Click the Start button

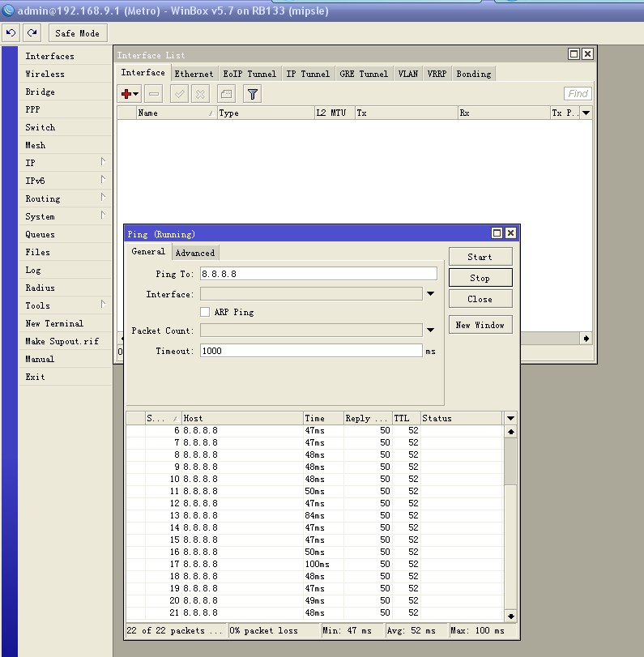pos(480,257)
